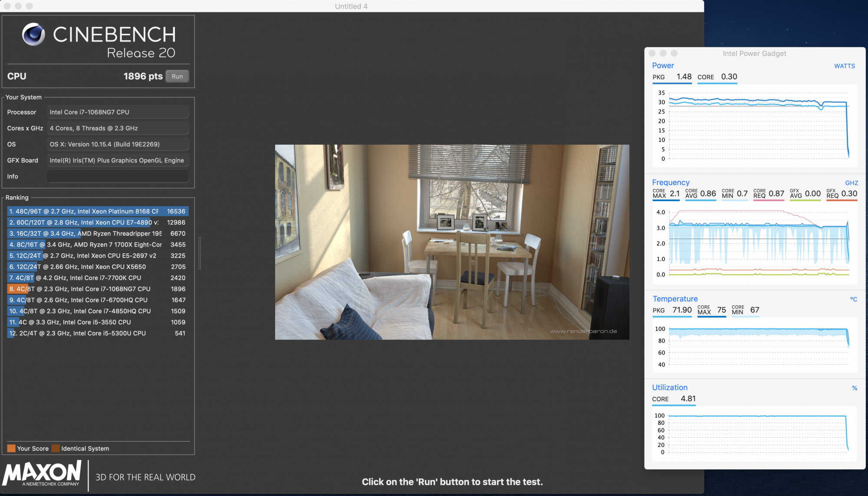Click the PKG 71.90 temperature reading
The image size is (868, 496).
point(672,310)
